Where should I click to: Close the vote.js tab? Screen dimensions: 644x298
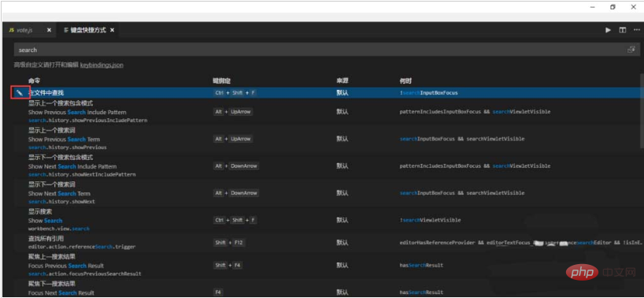(x=49, y=31)
